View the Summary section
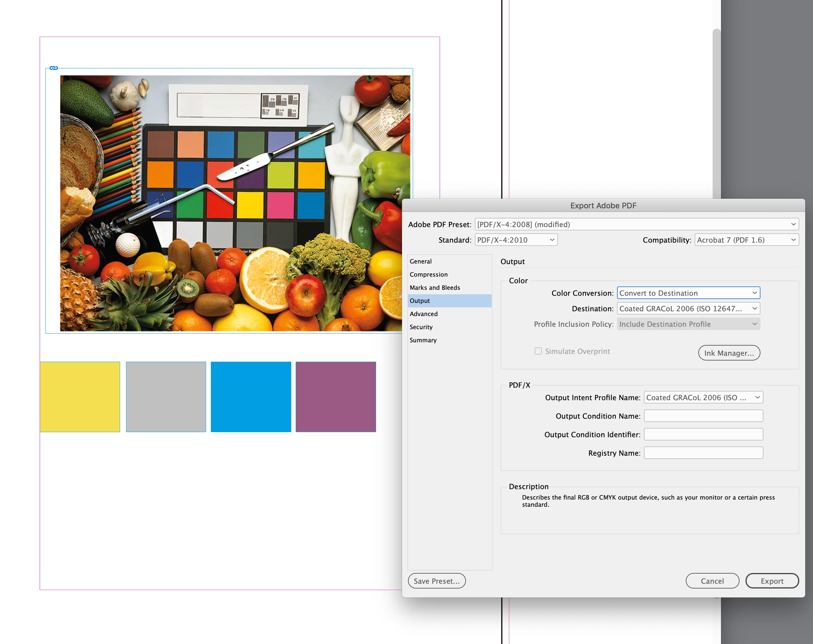Image resolution: width=813 pixels, height=644 pixels. pos(423,340)
